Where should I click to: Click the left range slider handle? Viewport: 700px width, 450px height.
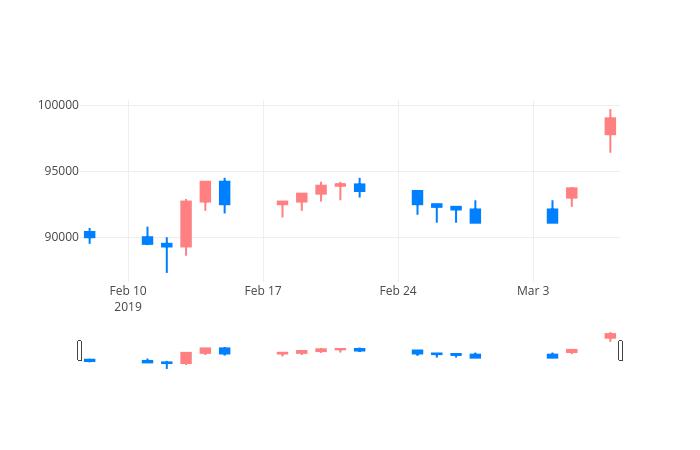click(x=79, y=350)
